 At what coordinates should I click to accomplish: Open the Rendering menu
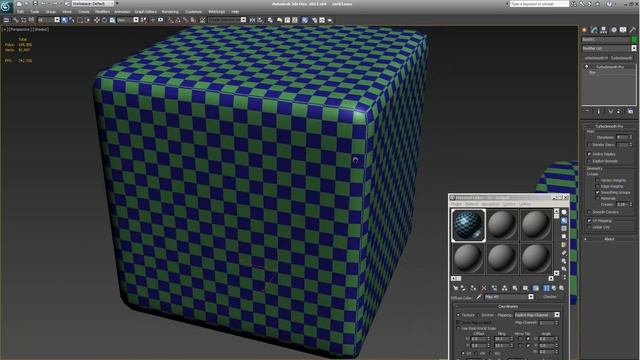point(170,11)
